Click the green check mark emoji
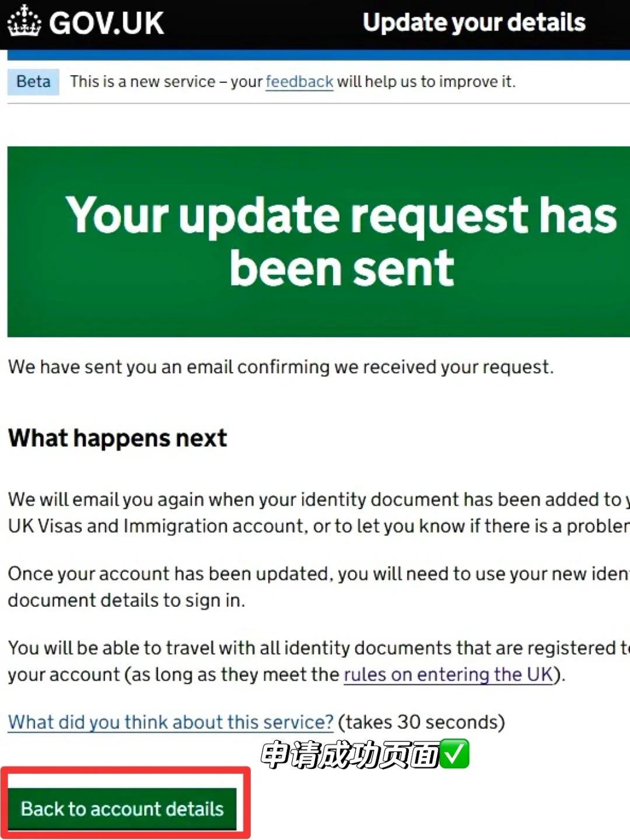This screenshot has width=630, height=840. [455, 754]
